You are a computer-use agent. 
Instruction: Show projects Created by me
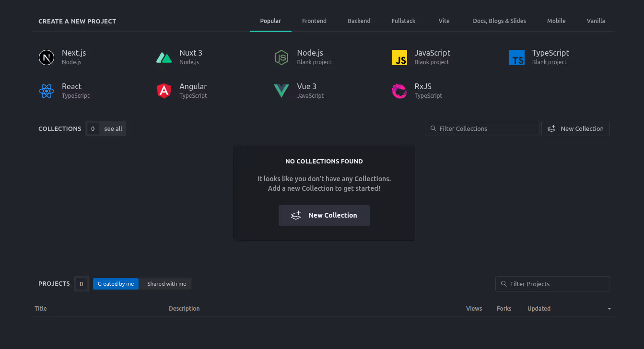(x=116, y=284)
